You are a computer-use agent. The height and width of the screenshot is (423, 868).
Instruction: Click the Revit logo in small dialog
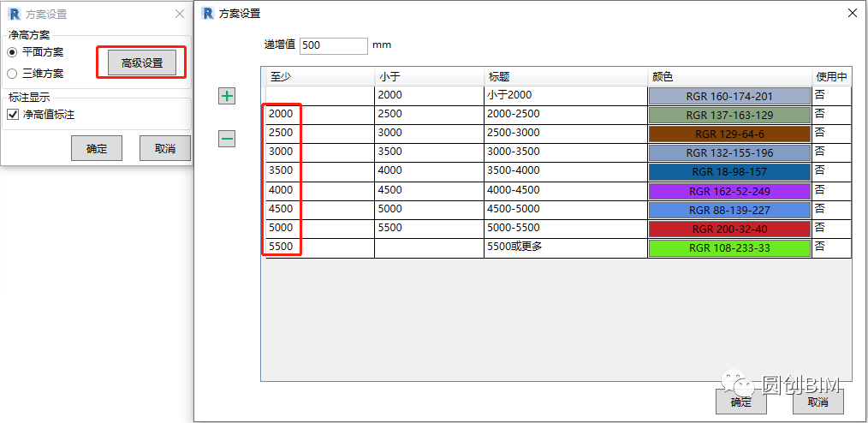click(14, 15)
